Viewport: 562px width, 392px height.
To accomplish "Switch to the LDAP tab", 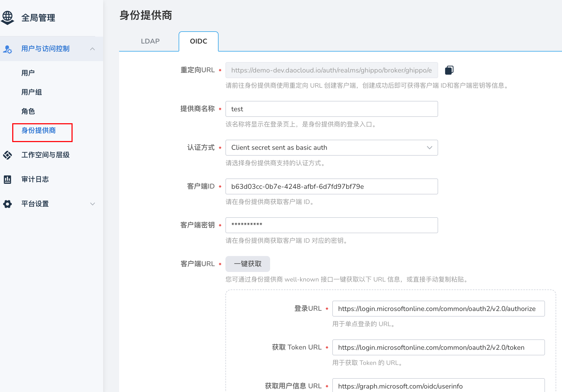I will (150, 41).
